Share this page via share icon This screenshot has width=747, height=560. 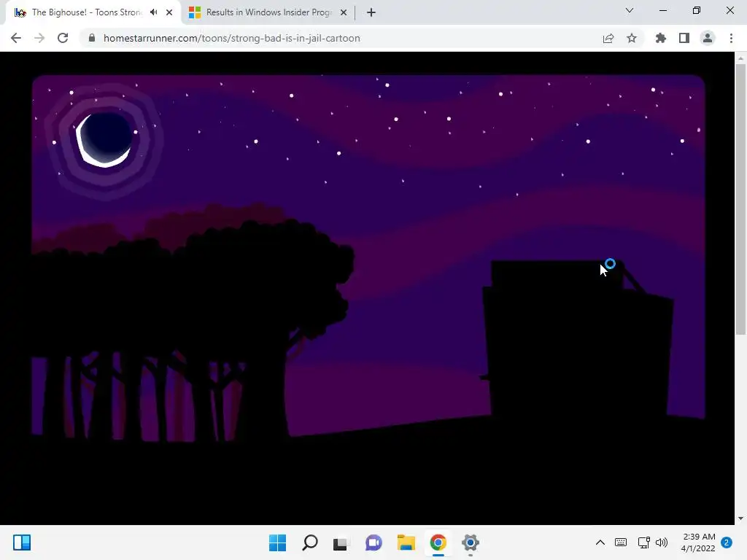[x=608, y=38]
